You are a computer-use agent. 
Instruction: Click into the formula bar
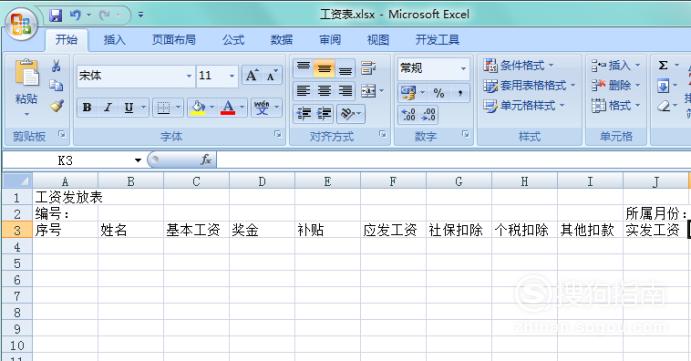[x=454, y=160]
